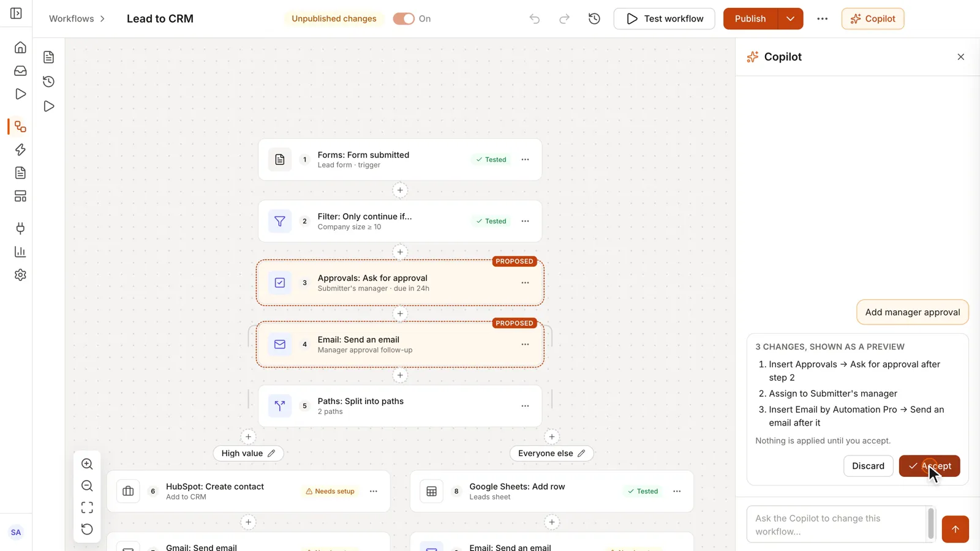Toggle the sidebar panel icon at top left
The height and width of the screenshot is (551, 980).
tap(17, 13)
